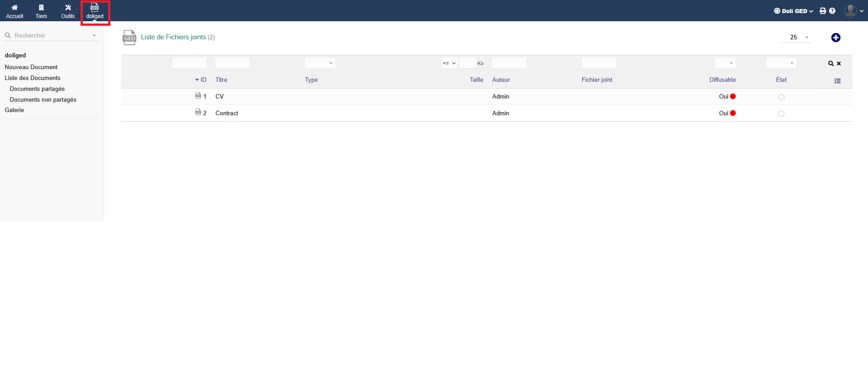
Task: Open the column selector list icon
Action: [x=837, y=81]
